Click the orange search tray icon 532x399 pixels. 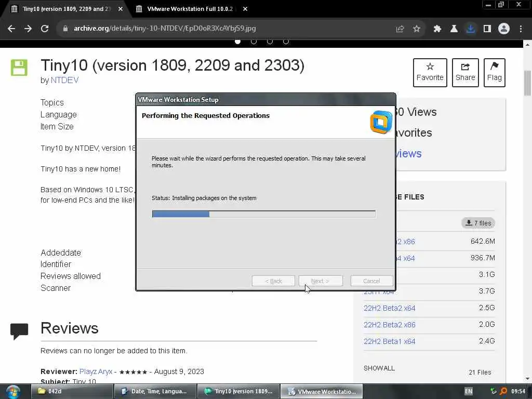click(x=504, y=391)
